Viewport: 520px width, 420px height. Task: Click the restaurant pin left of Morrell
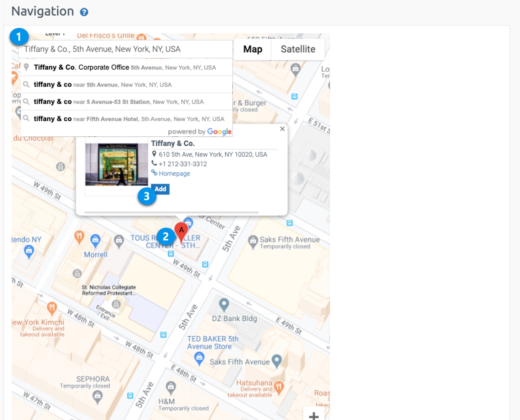[x=79, y=237]
